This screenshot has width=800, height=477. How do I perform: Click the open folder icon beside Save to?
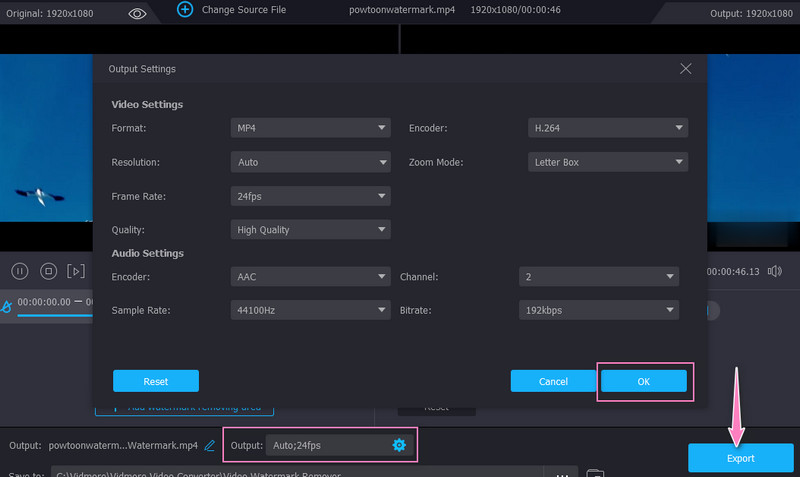click(594, 473)
